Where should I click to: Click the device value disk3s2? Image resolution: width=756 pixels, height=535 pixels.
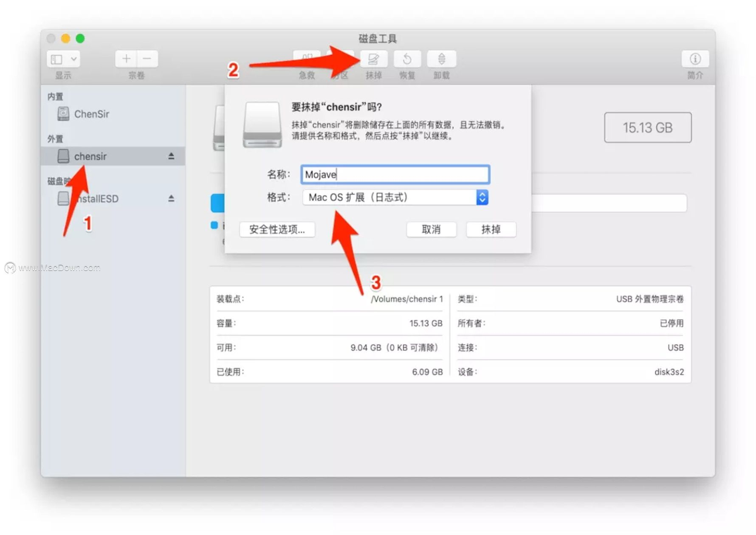point(669,372)
